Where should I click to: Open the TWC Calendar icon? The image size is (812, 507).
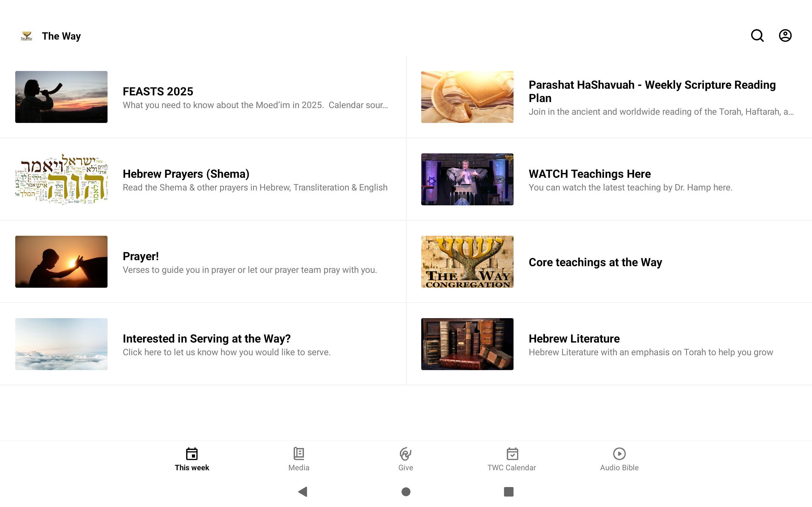click(512, 454)
